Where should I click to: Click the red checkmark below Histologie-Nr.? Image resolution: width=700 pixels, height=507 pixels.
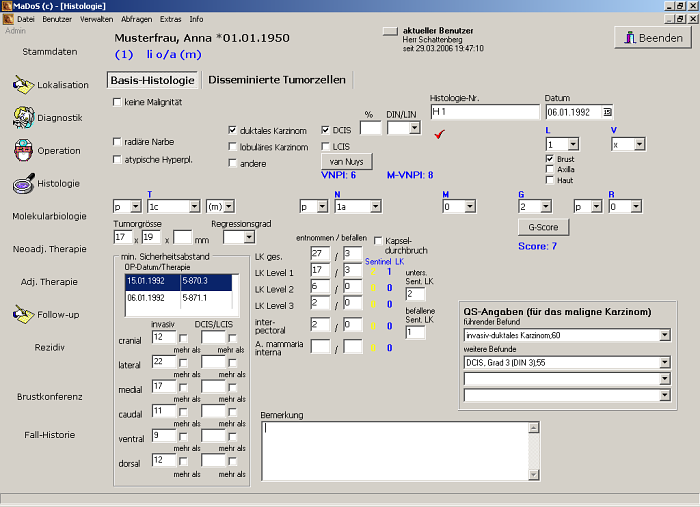440,133
